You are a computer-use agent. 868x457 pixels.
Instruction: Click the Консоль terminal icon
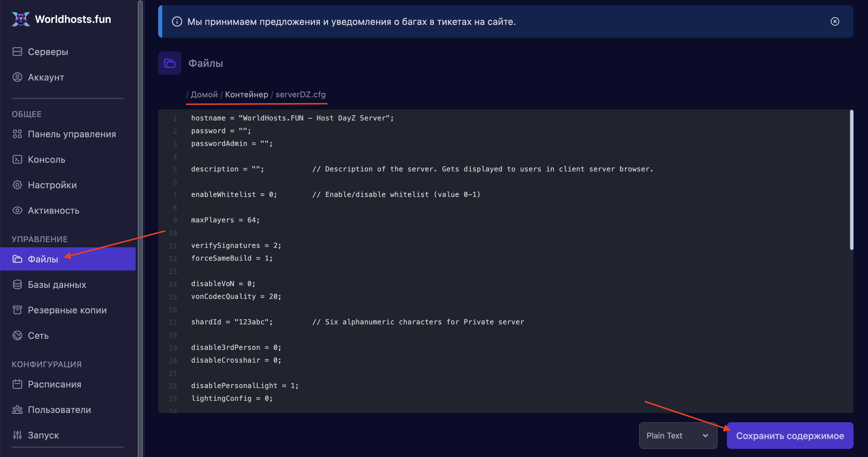tap(17, 159)
